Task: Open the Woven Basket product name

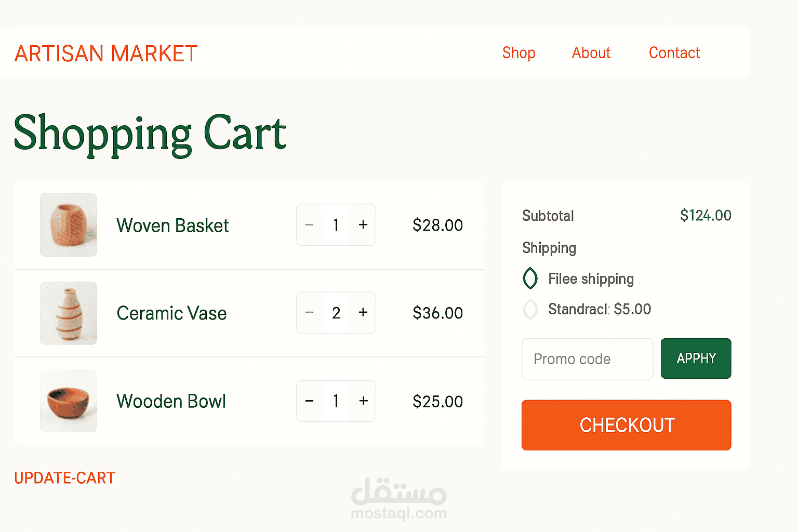Action: click(x=172, y=225)
